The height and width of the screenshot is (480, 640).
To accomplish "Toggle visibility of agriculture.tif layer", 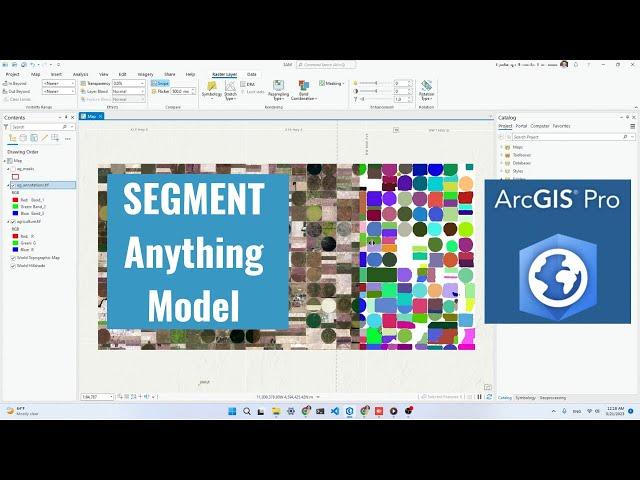I will [13, 222].
